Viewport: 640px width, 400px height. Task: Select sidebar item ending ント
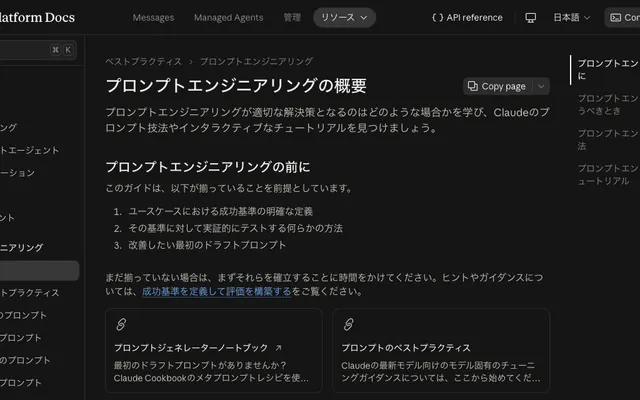pos(7,218)
